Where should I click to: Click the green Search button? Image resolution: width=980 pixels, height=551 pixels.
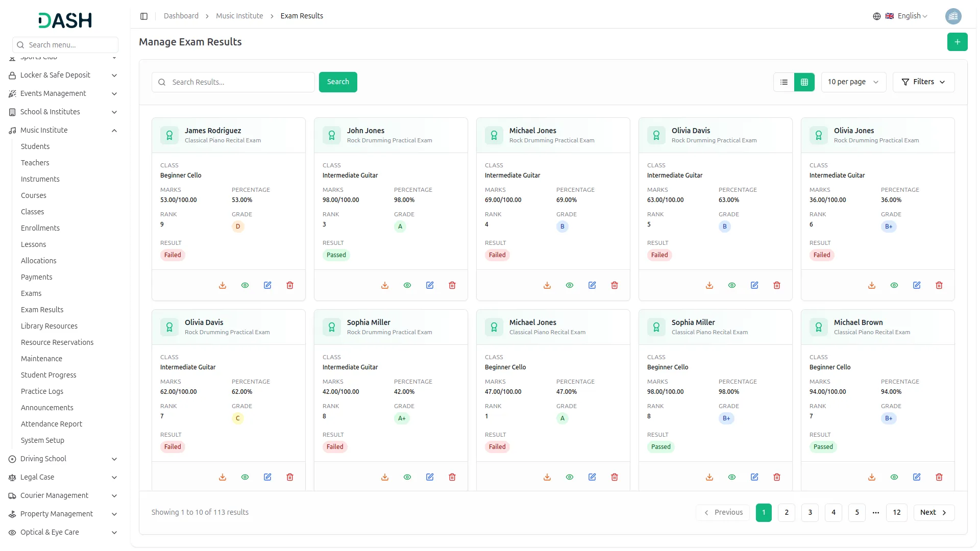[338, 82]
